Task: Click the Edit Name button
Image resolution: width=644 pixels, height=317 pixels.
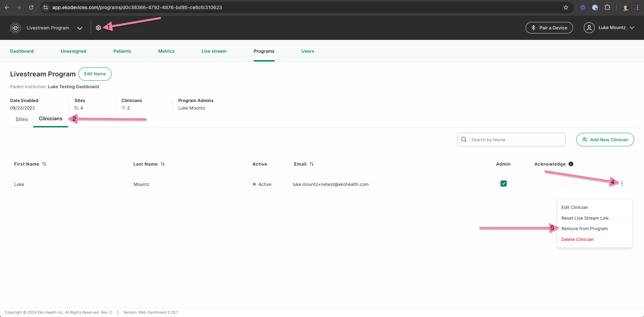Action: pyautogui.click(x=95, y=74)
